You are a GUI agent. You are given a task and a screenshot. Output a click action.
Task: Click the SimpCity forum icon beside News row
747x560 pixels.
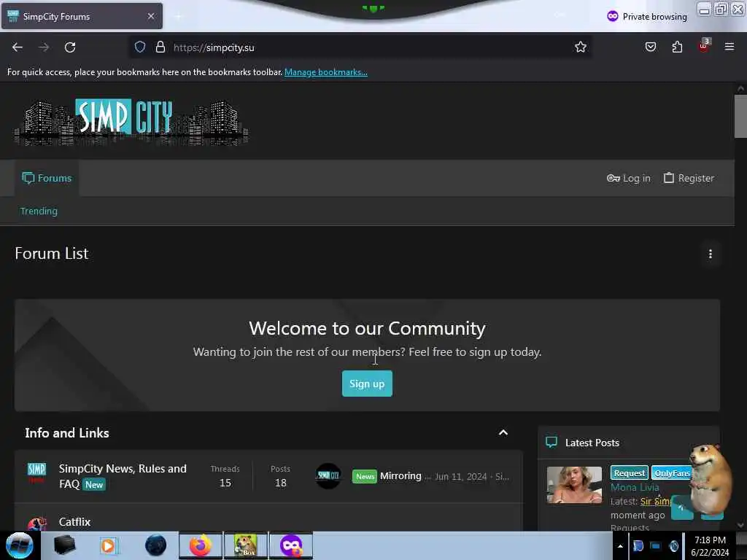(36, 472)
